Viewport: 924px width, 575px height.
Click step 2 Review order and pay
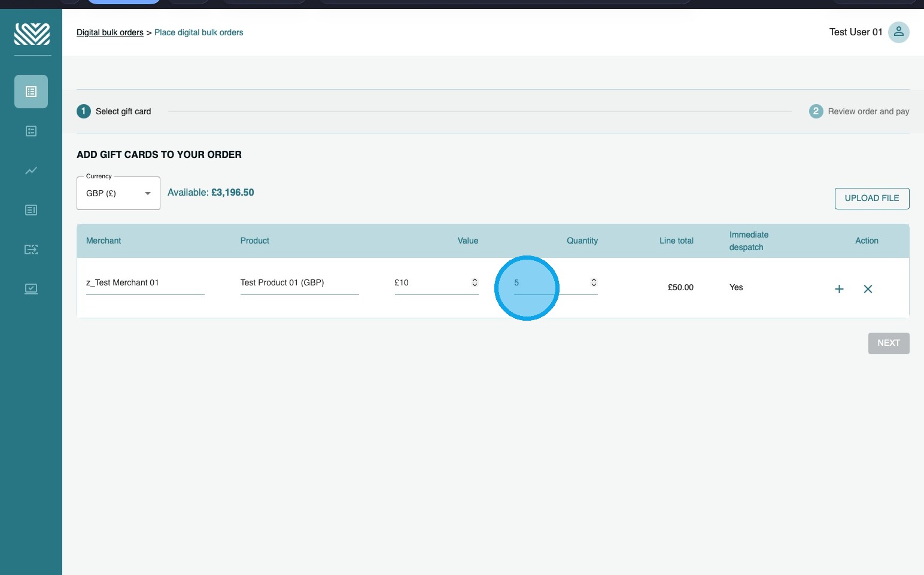click(859, 111)
